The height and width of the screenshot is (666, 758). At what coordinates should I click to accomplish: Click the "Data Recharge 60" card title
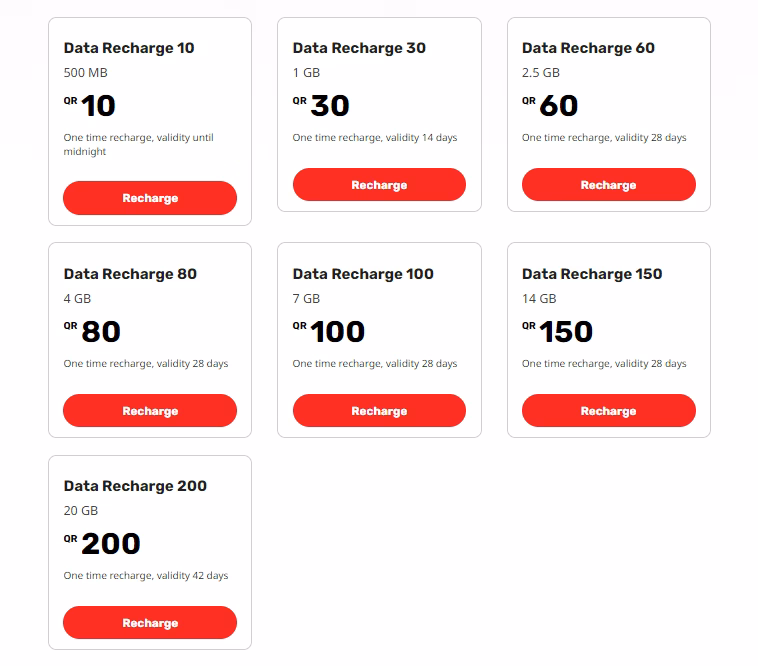[x=588, y=48]
